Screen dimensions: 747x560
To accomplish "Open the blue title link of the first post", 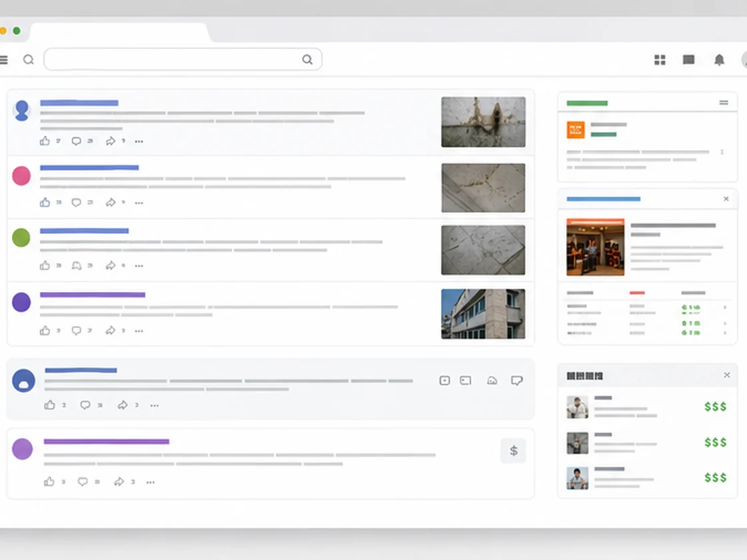I will point(79,103).
